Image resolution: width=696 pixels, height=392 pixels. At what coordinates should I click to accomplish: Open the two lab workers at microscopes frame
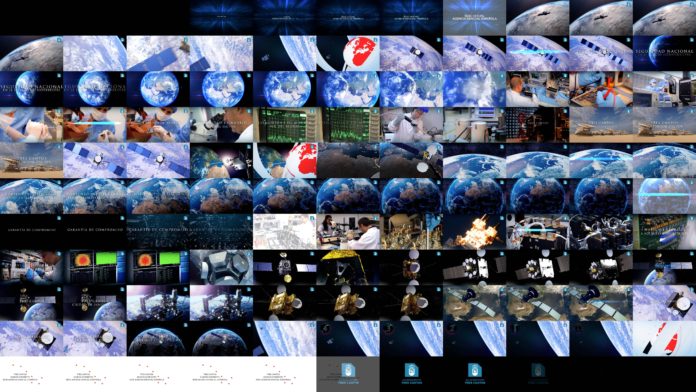point(348,232)
